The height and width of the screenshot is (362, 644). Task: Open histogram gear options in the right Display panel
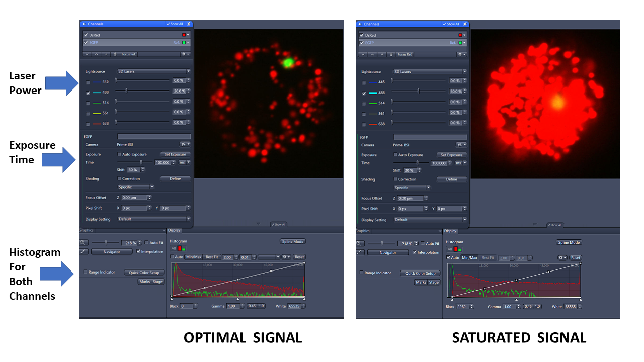click(x=563, y=258)
